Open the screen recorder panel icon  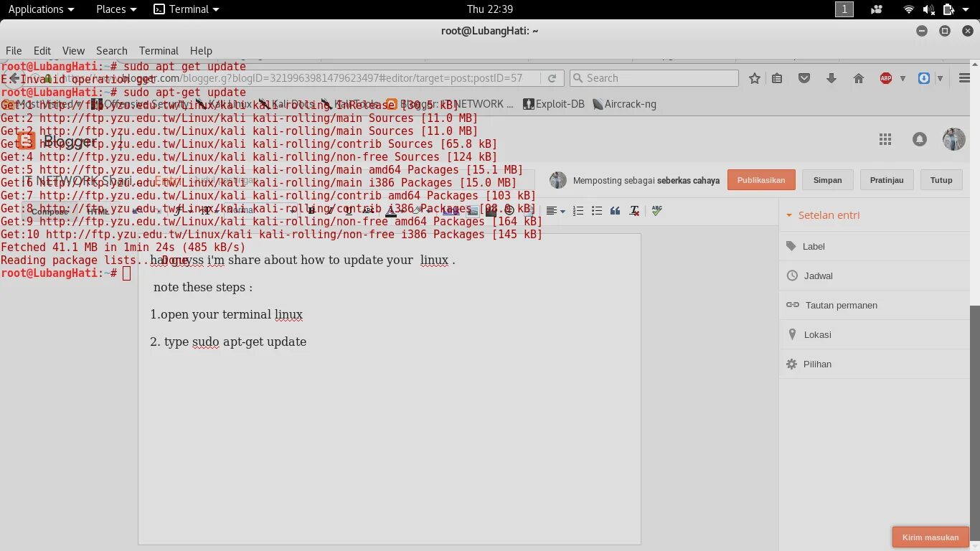(876, 9)
